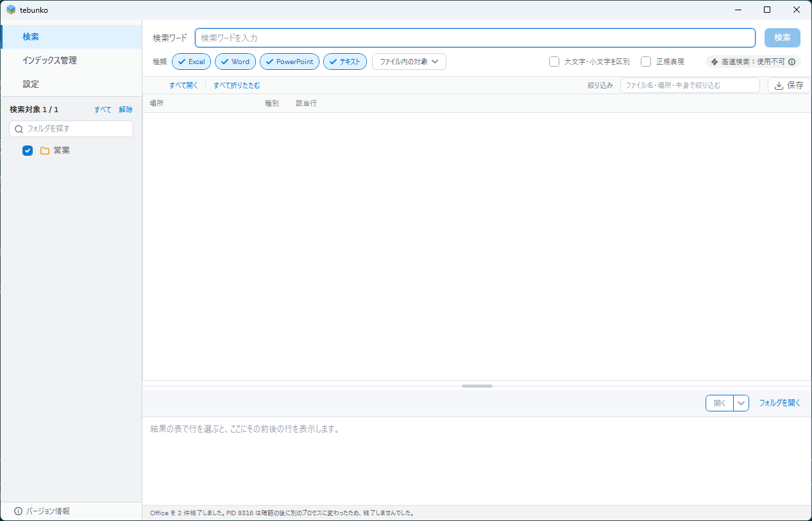Click the 場所 column header
This screenshot has height=521, width=812.
[156, 103]
